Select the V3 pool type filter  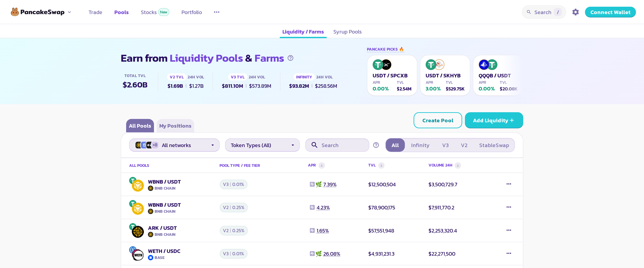[445, 145]
